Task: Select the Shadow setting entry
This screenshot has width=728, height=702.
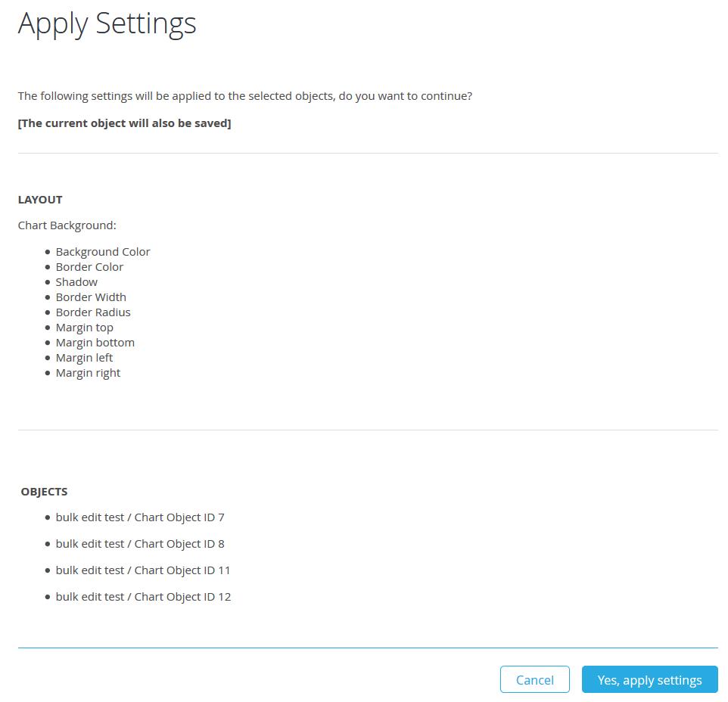Action: (76, 282)
